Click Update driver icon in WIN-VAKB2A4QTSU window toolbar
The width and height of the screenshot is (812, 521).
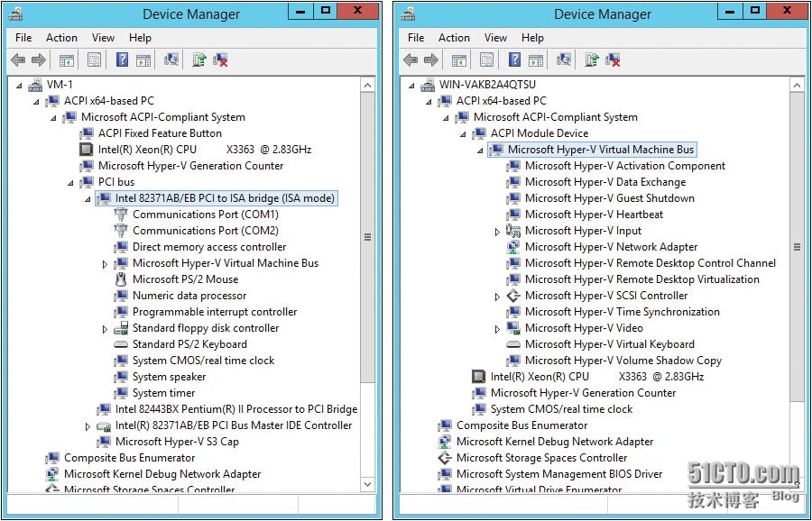(x=591, y=60)
